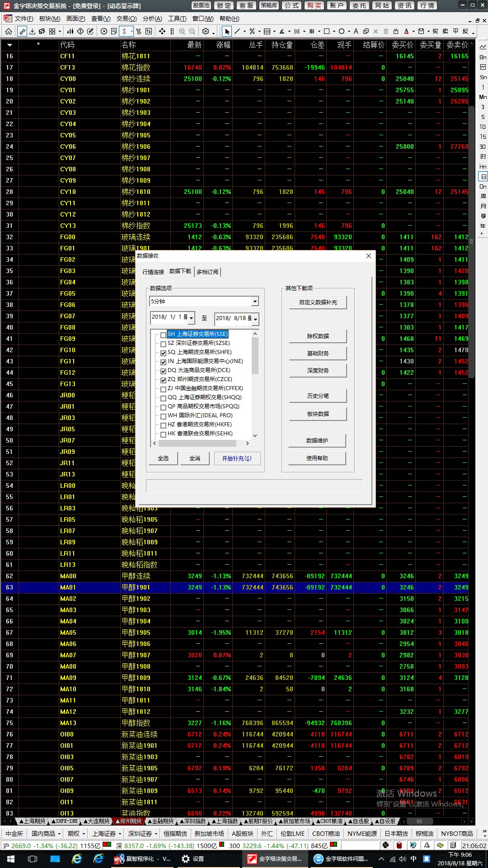Open the 5分钟 period dropdown
The height and width of the screenshot is (868, 488).
click(255, 302)
